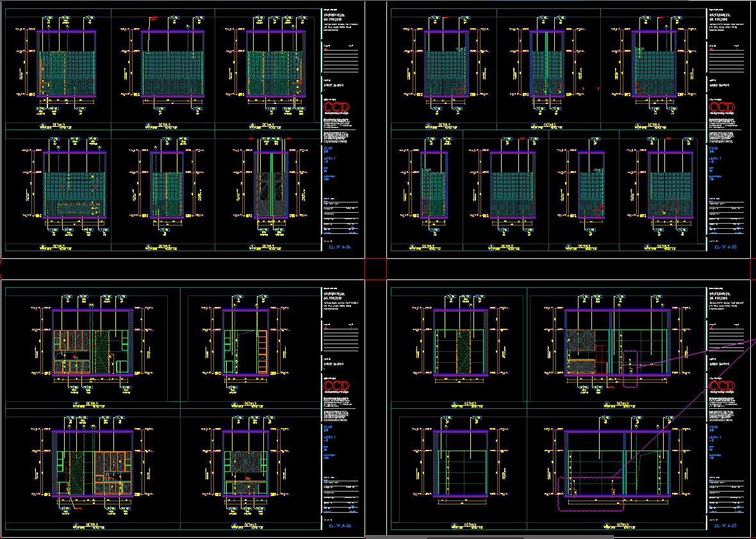Image resolution: width=756 pixels, height=539 pixels.
Task: Pick the orange cabinet elevation at top-left of sheet A-06
Action: [92, 343]
